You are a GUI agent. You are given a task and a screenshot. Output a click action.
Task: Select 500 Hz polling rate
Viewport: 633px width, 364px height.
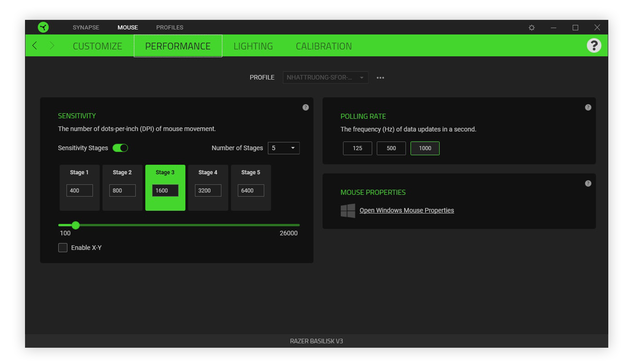tap(391, 148)
